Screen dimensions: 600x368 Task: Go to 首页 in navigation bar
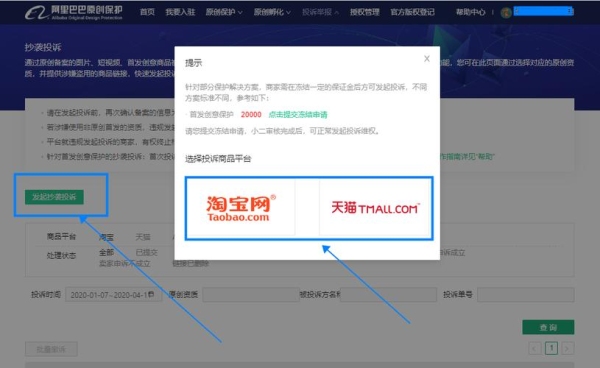(x=147, y=12)
